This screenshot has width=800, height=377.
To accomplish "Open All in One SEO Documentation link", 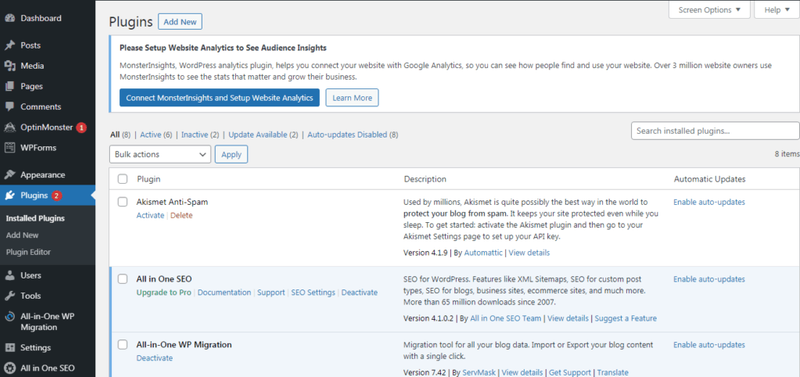I will [224, 292].
